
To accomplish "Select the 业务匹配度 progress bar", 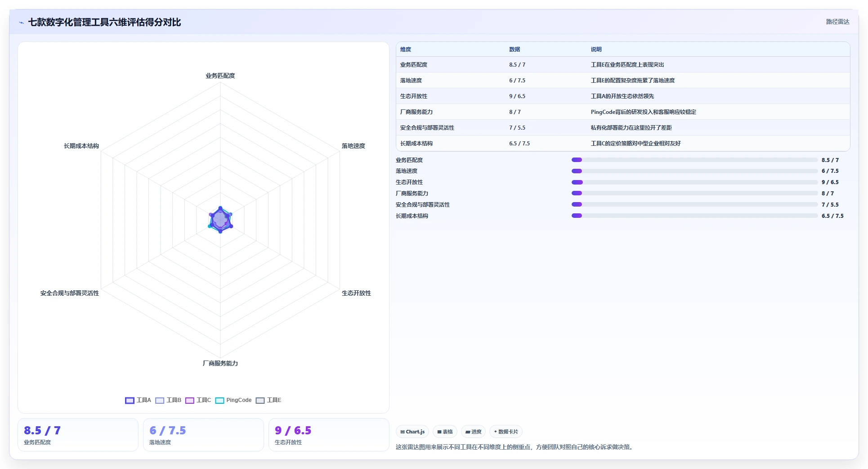I will tap(694, 160).
